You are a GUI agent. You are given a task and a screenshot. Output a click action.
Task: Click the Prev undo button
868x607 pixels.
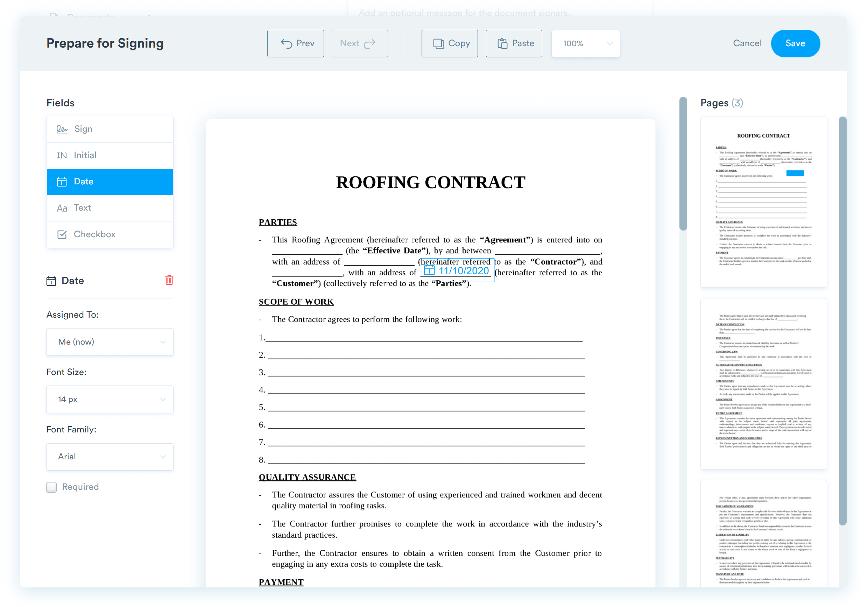296,43
